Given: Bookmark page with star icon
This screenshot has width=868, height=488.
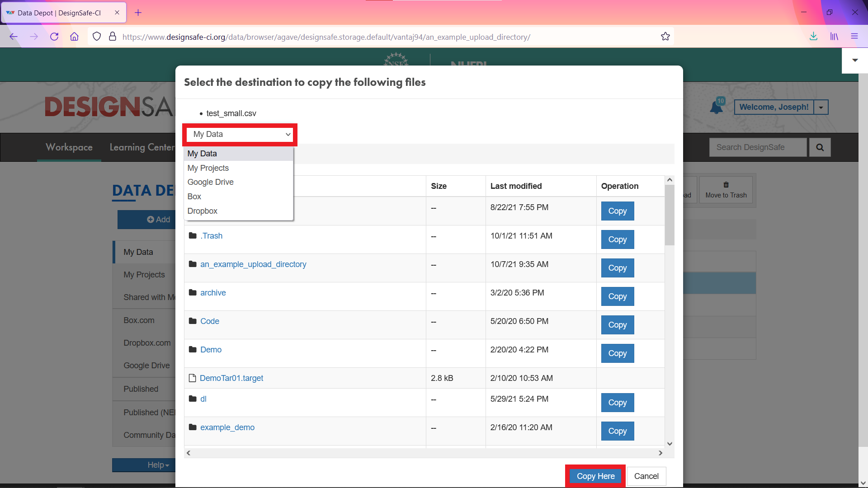Looking at the screenshot, I should [665, 37].
